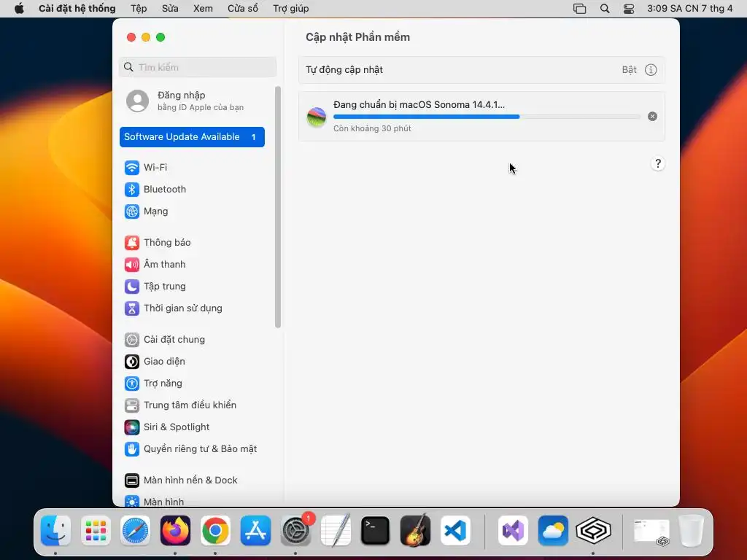Open the hexagon logo app in Dock

tap(593, 531)
